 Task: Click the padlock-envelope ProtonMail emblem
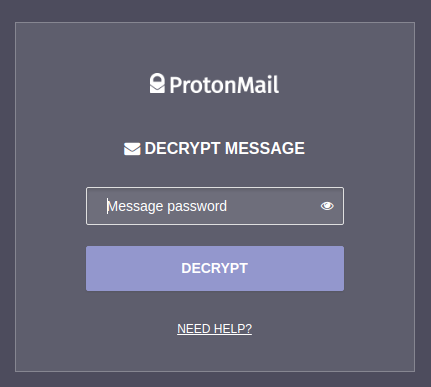click(x=157, y=83)
